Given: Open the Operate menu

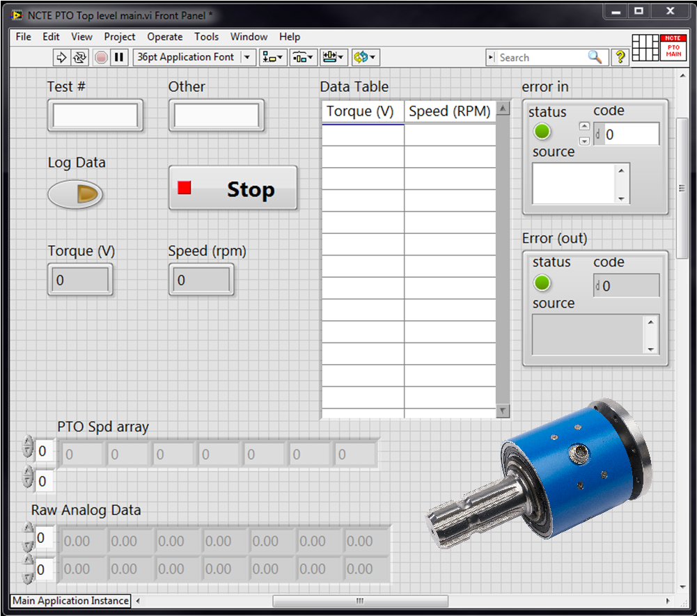Looking at the screenshot, I should coord(165,37).
